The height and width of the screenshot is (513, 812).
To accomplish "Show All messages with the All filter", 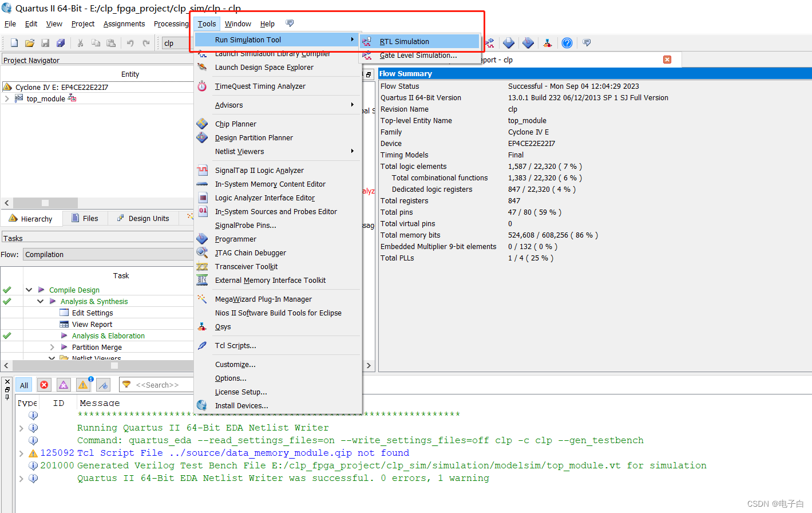I will coord(24,385).
